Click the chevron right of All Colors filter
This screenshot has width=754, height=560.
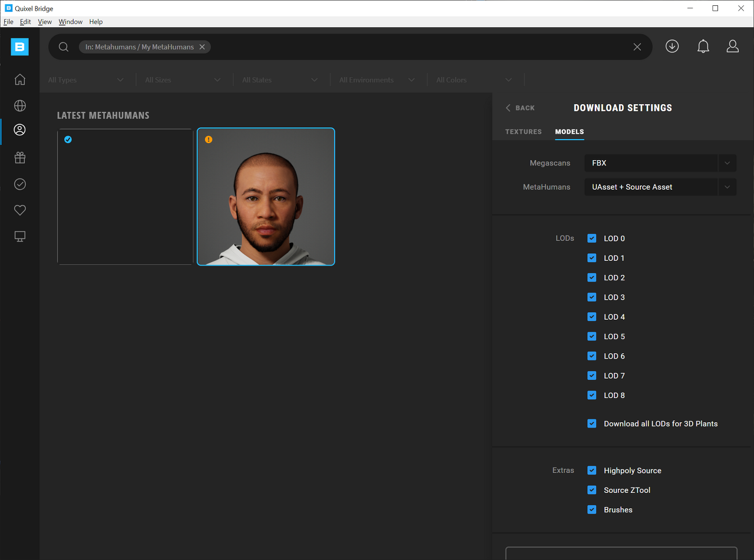click(508, 80)
